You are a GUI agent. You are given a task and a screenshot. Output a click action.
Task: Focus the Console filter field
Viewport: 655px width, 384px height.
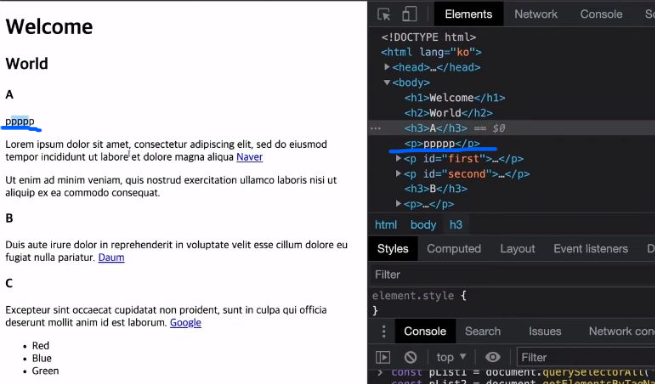coord(586,357)
